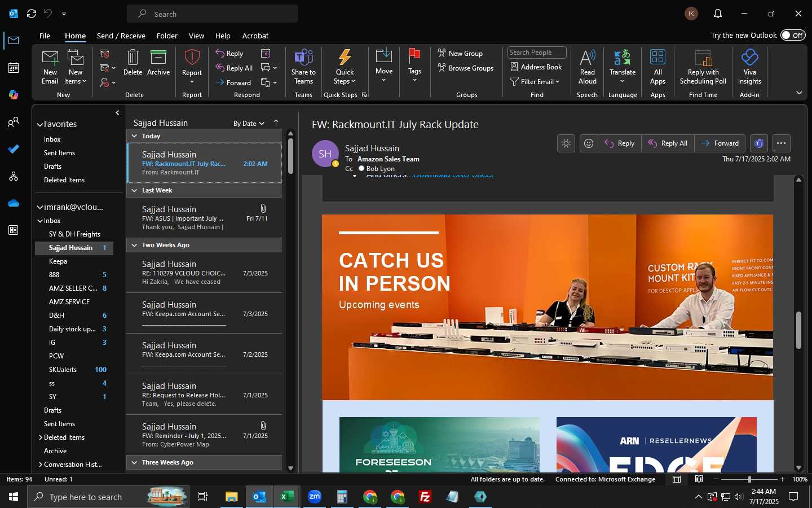The image size is (812, 508).
Task: Click the Outlook search box
Action: 213,14
